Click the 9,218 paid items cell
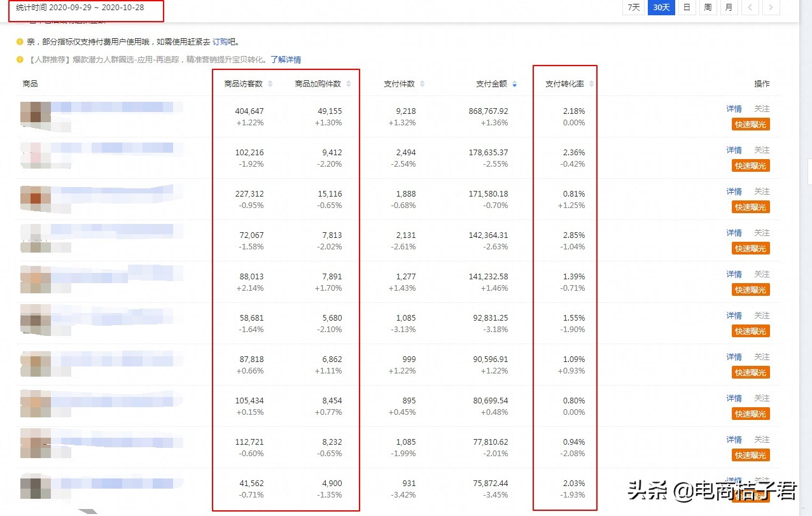 tap(405, 111)
